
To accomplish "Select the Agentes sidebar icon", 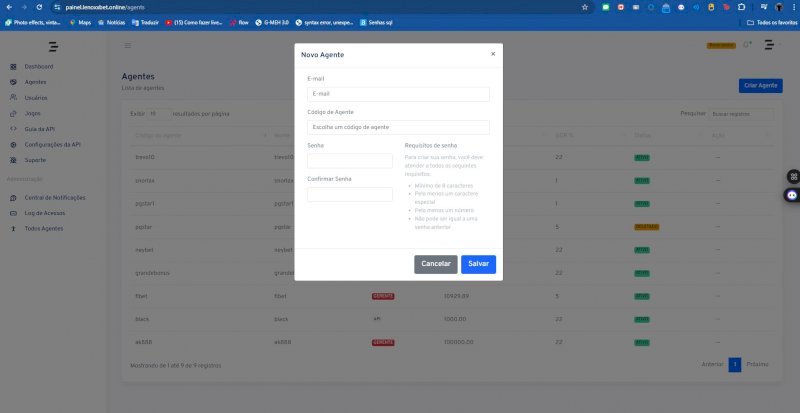I will [x=13, y=82].
